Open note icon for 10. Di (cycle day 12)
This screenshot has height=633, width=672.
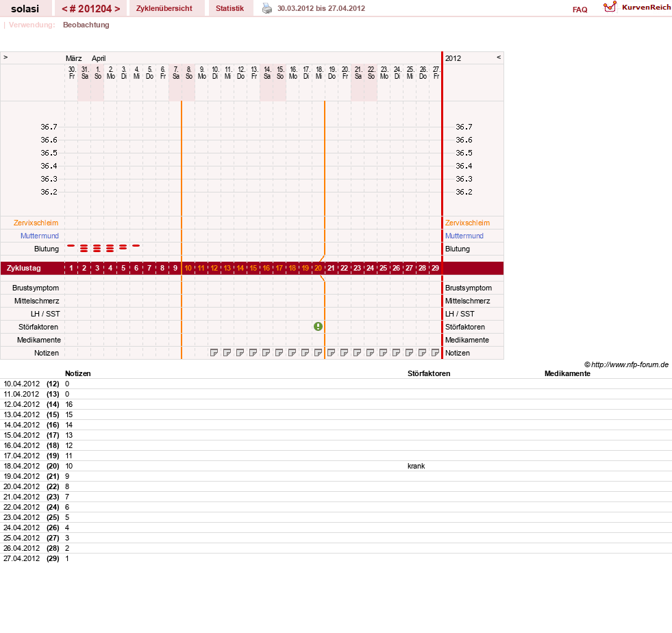(214, 353)
